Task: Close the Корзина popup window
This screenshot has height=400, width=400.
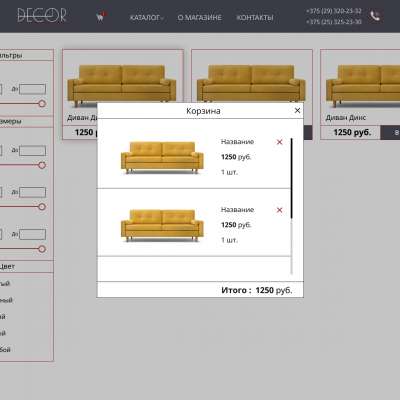Action: click(x=297, y=110)
